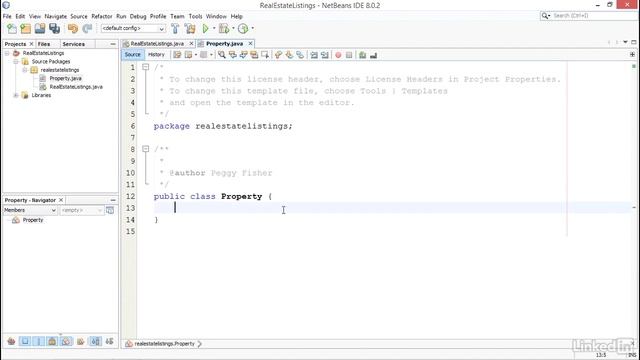Toggle Show Non-Public Members in Navigator
The image size is (640, 360).
[x=52, y=341]
